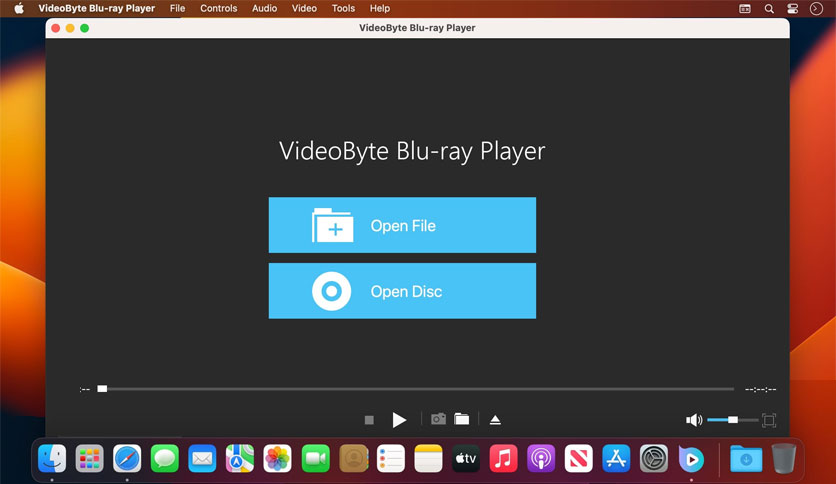
Task: Launch Safari from the Dock
Action: click(127, 458)
